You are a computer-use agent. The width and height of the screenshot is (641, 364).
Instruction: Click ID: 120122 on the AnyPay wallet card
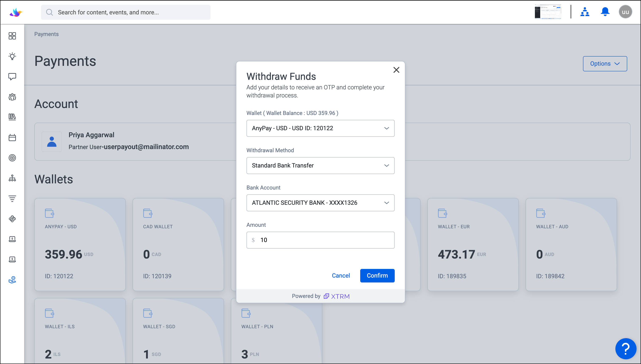click(59, 276)
